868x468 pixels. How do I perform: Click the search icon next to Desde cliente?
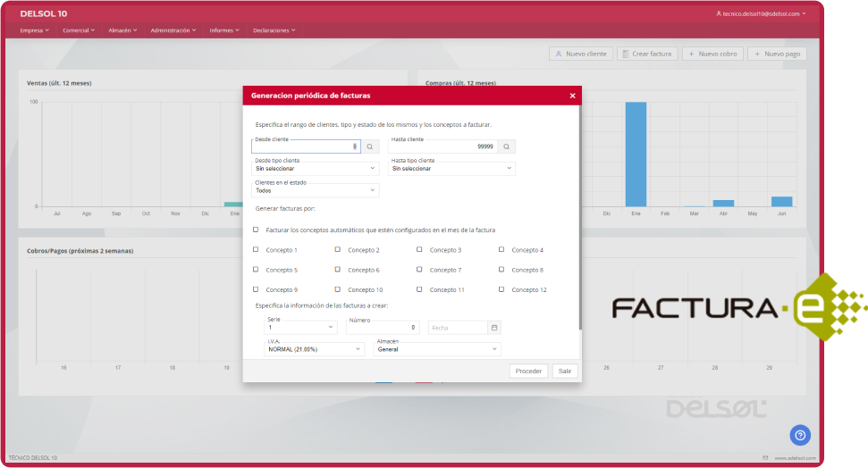(370, 146)
